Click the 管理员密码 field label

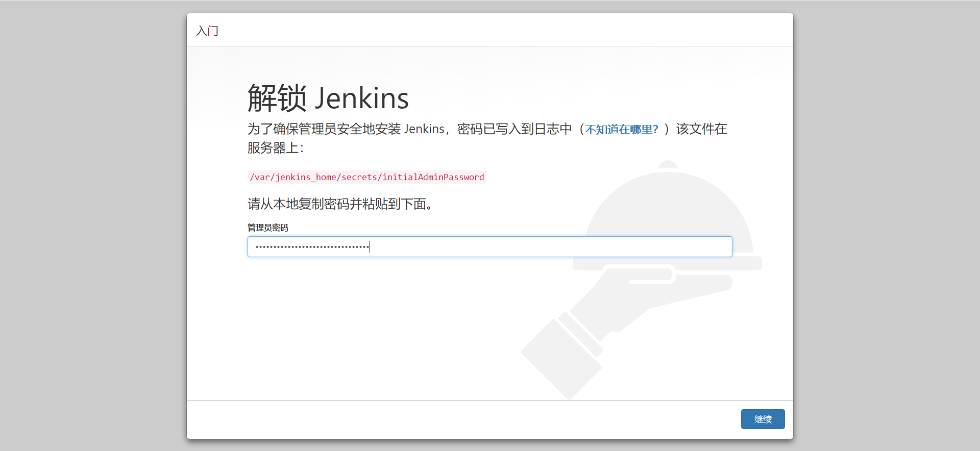tap(268, 228)
